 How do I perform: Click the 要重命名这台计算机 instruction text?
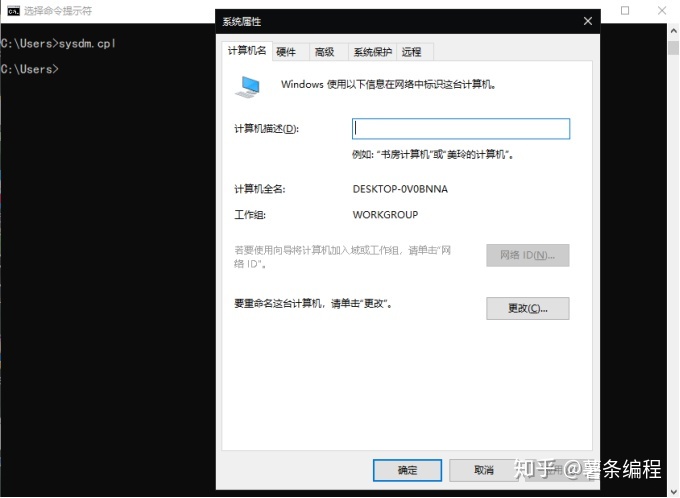313,304
